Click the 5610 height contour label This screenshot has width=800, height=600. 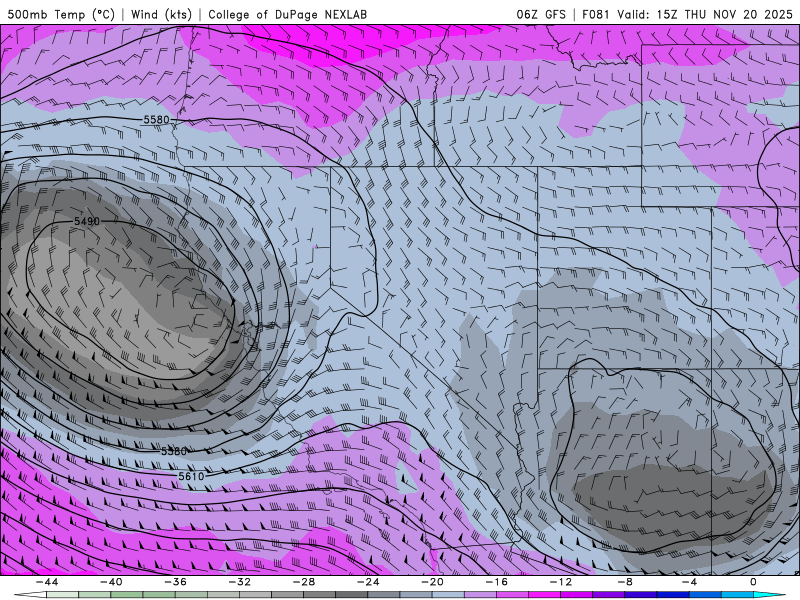click(x=191, y=477)
